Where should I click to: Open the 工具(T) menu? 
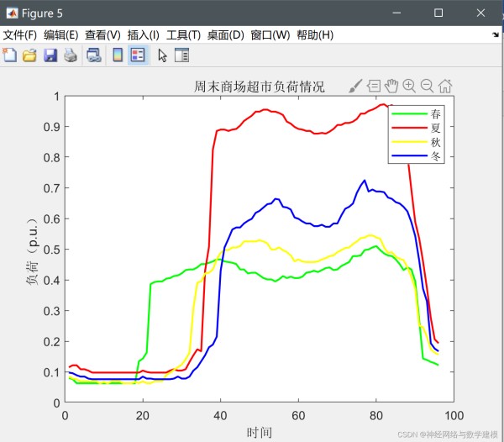click(183, 34)
